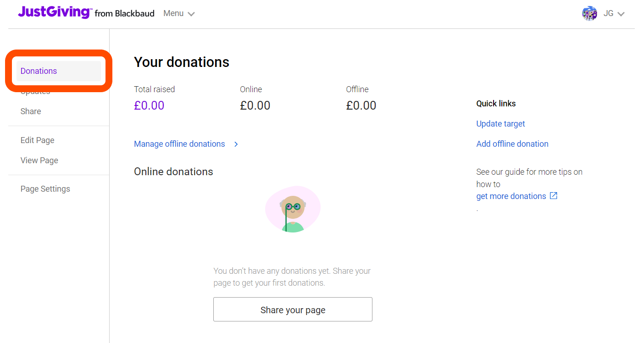Click the from Blackbaud text logo

click(124, 13)
